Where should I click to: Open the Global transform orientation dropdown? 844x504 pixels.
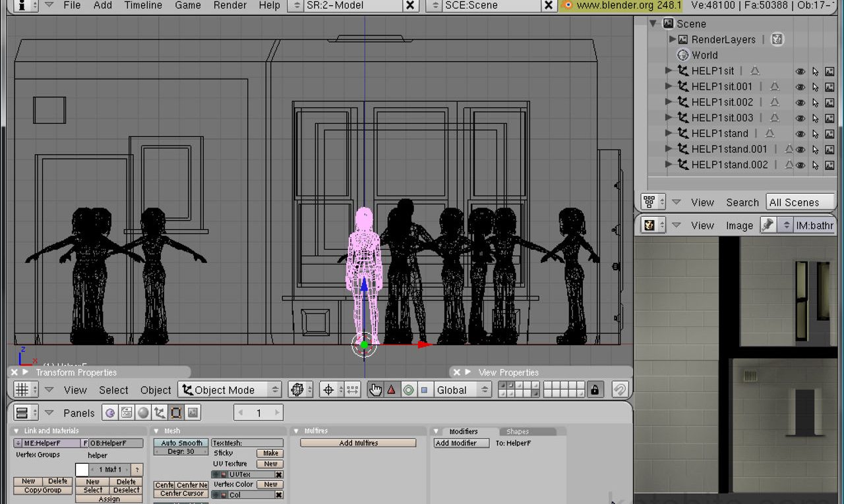click(462, 389)
